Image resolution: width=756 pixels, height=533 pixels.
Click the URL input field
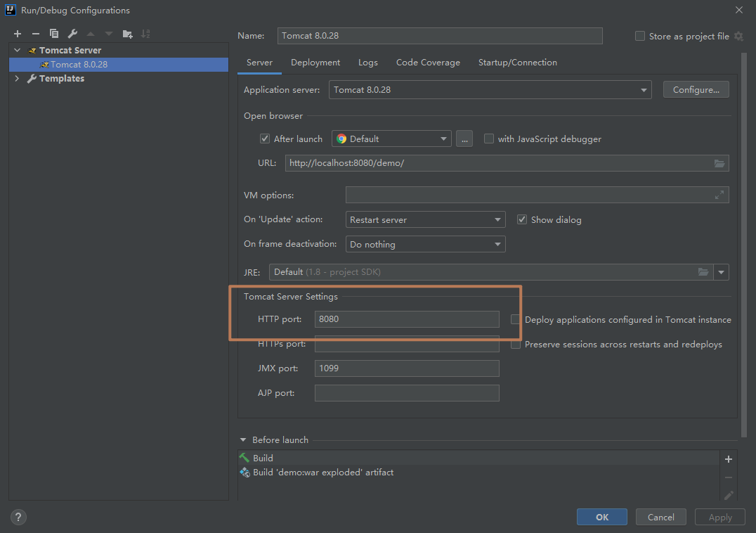pos(507,163)
